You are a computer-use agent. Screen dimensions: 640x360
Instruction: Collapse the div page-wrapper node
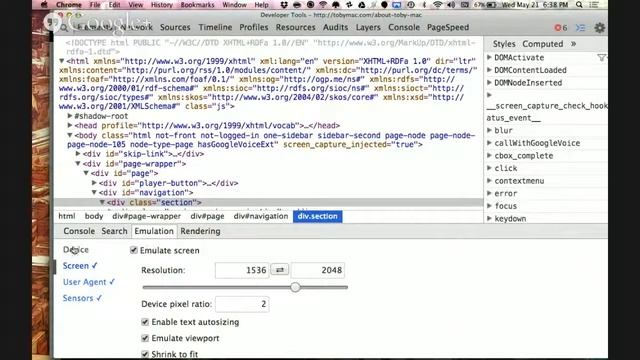[x=78, y=164]
